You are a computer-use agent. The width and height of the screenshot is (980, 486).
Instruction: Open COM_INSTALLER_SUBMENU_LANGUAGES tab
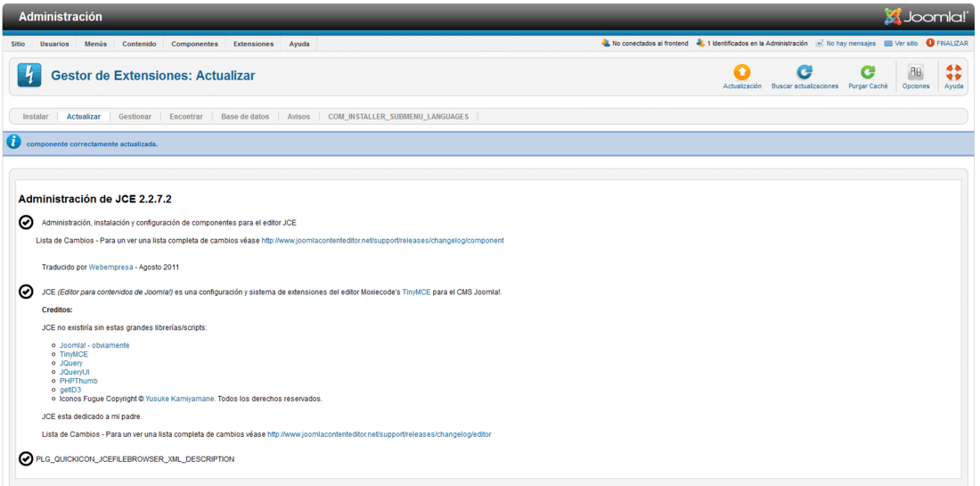(398, 116)
